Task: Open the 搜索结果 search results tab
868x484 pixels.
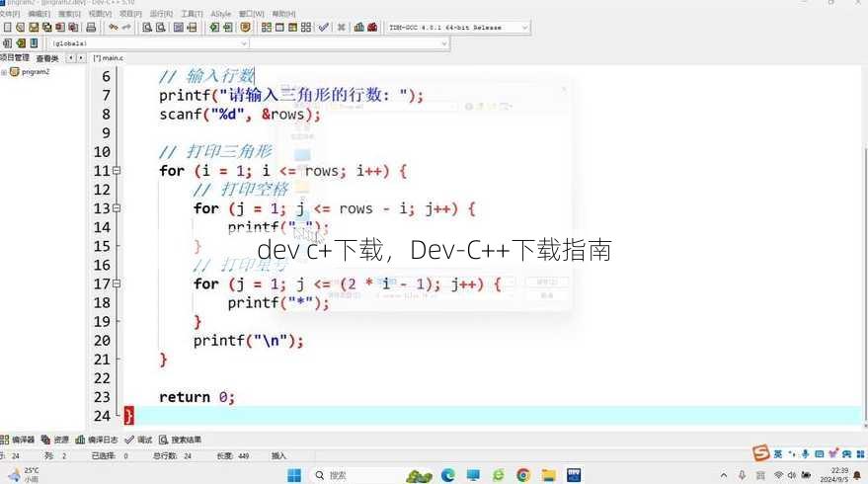Action: click(x=180, y=440)
